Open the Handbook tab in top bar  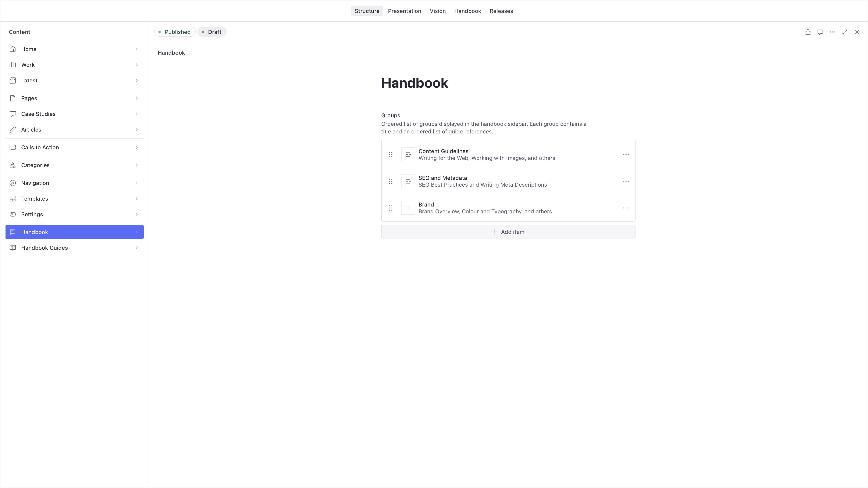click(467, 11)
